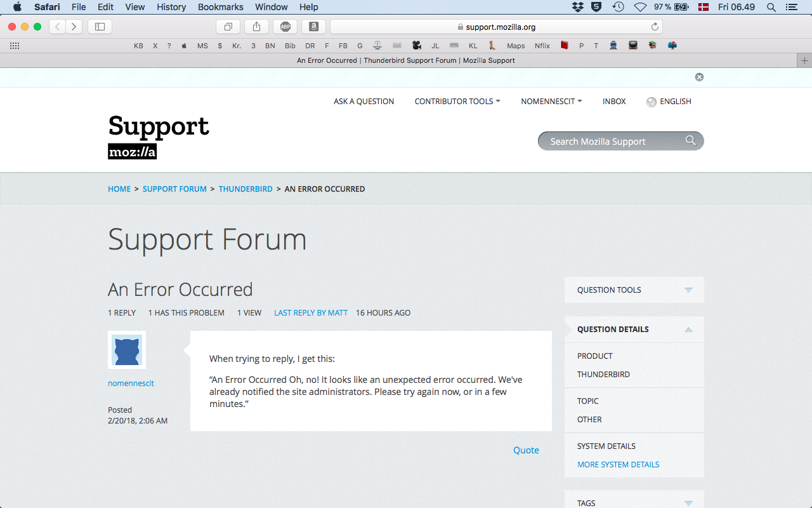
Task: Open the Top Sites grid icon
Action: pyautogui.click(x=15, y=46)
